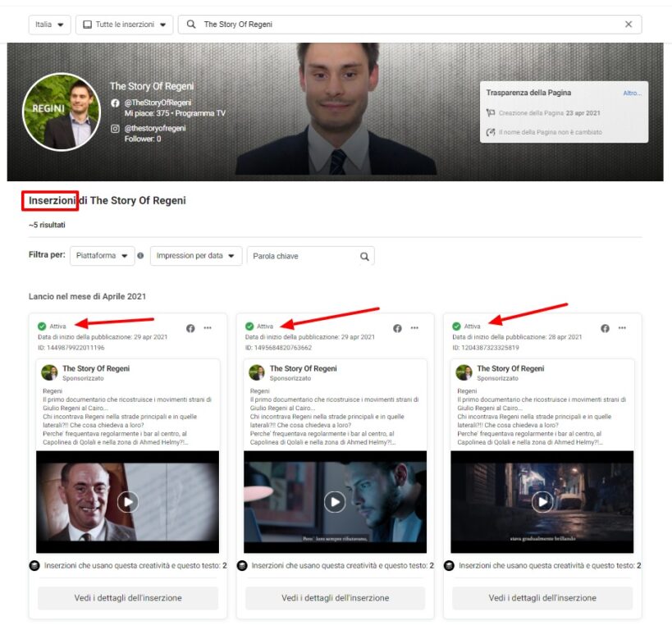Click the Facebook platform icon on ad ID 1204387323325819
This screenshot has height=630, width=672.
[x=605, y=328]
